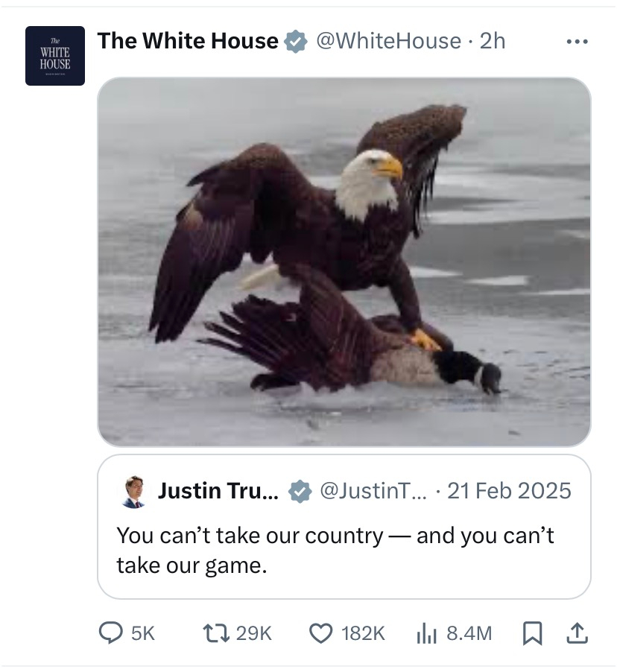Click the quoted author name "Justin Tru..."

[x=218, y=491]
